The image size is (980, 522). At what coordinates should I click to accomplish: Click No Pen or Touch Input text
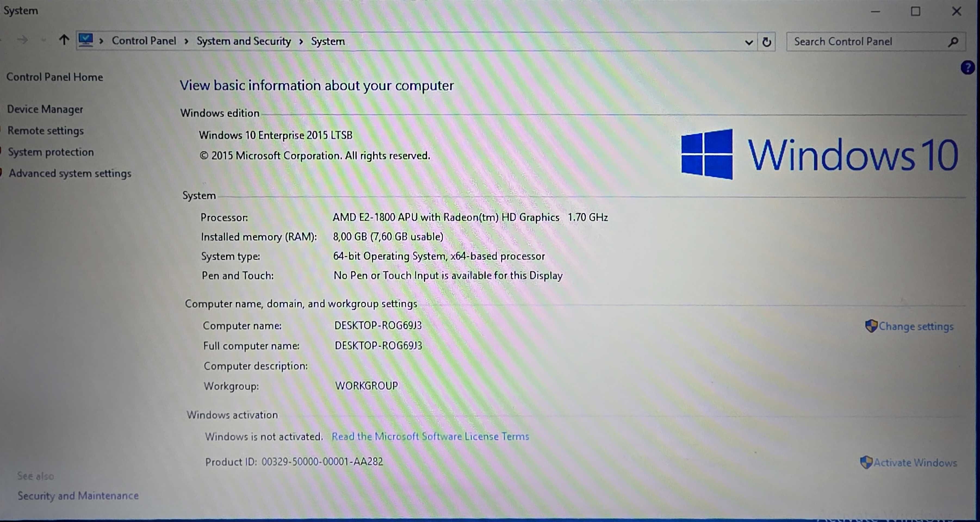[x=448, y=275]
